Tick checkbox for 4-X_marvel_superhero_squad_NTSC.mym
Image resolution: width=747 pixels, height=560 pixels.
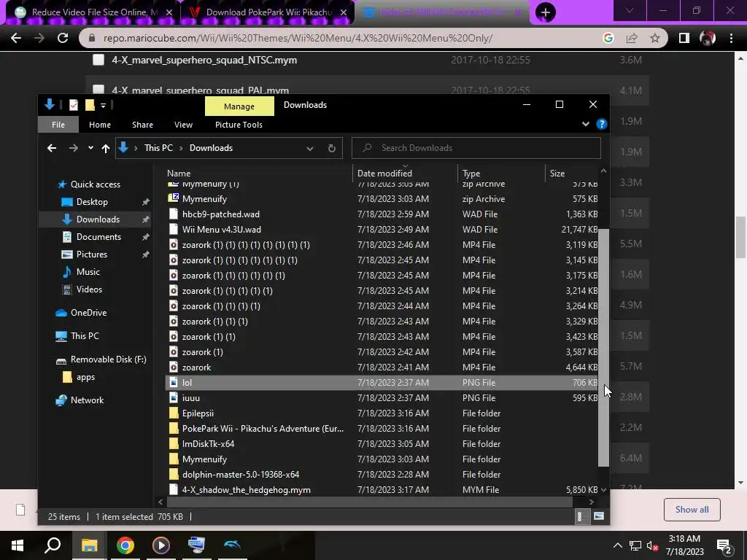coord(98,60)
